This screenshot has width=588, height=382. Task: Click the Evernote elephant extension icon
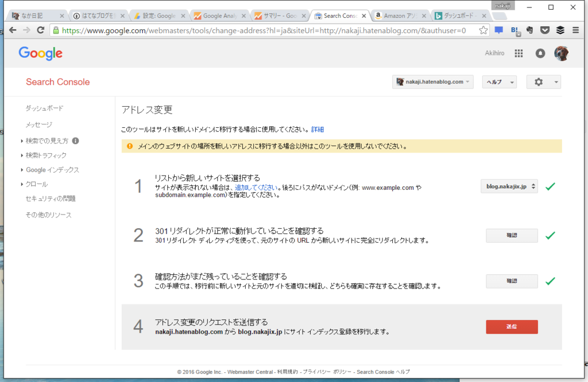pyautogui.click(x=529, y=30)
